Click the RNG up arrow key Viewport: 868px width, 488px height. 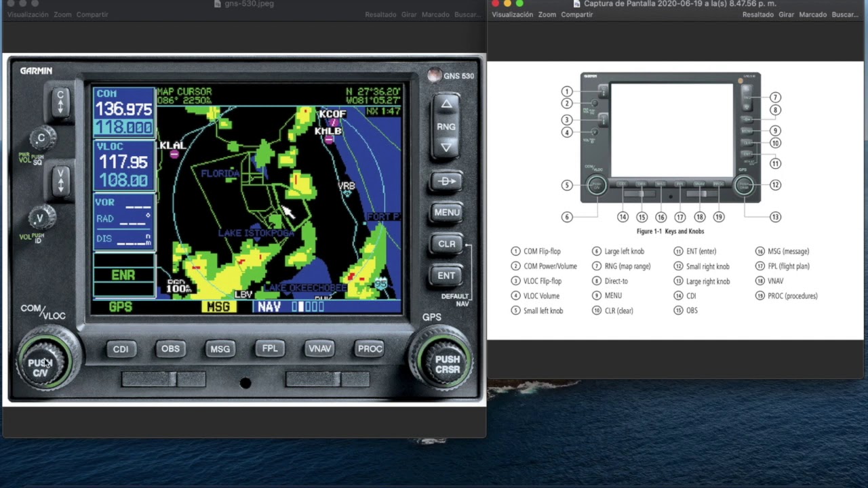446,104
